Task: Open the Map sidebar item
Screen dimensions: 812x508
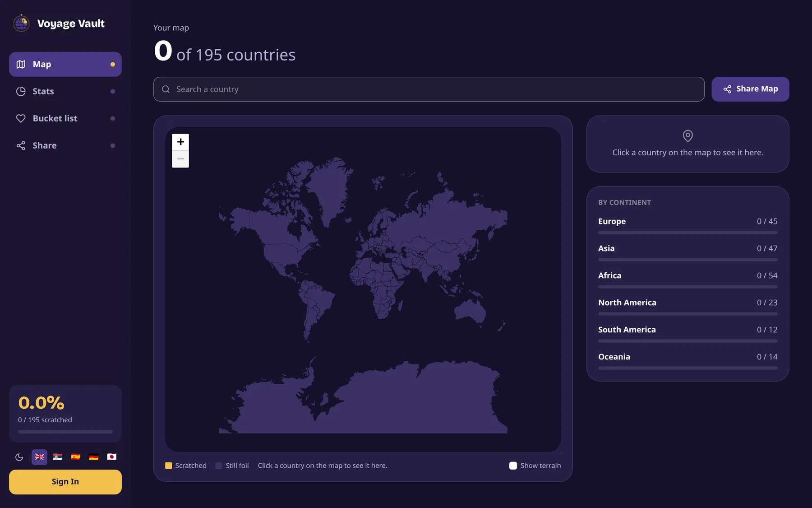Action: click(x=65, y=64)
